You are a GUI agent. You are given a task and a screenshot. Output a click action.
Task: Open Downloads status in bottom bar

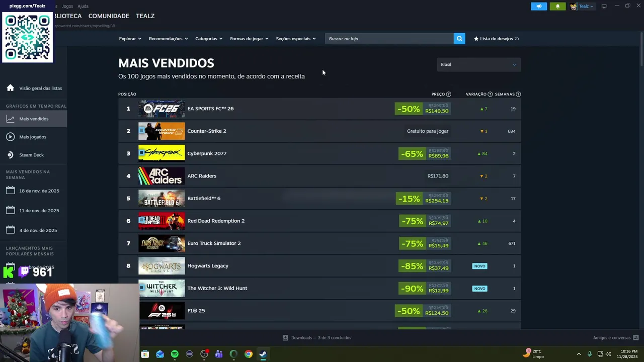coord(317,338)
